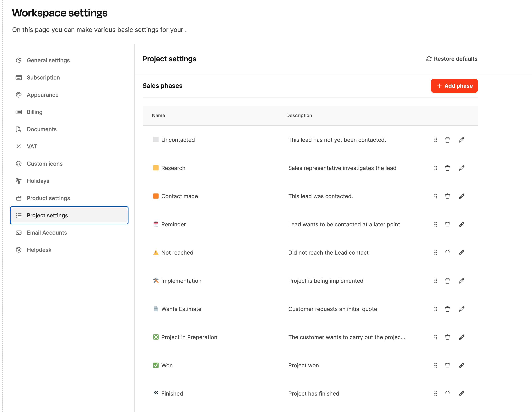Delete the Reminder phase
Viewport: 532px width, 412px height.
[x=447, y=225]
